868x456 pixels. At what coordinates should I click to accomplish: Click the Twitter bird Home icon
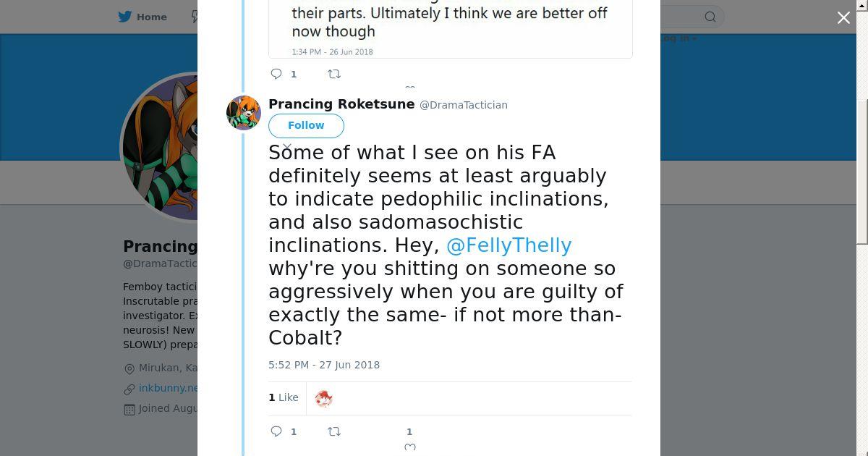[125, 17]
